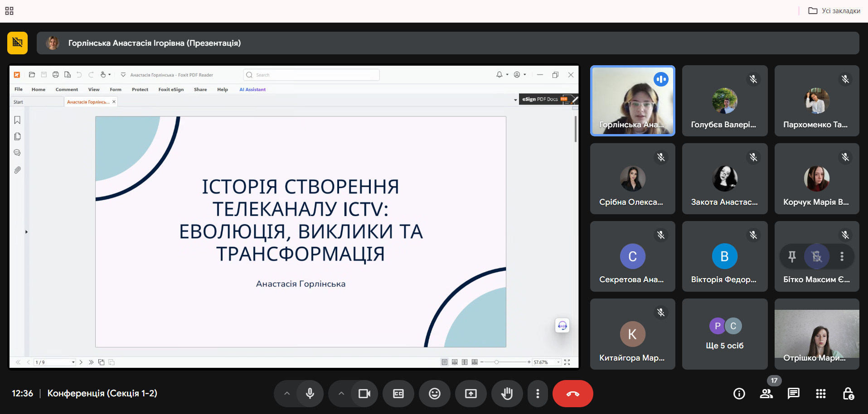
Task: Click the Foxit Search input field
Action: point(311,75)
